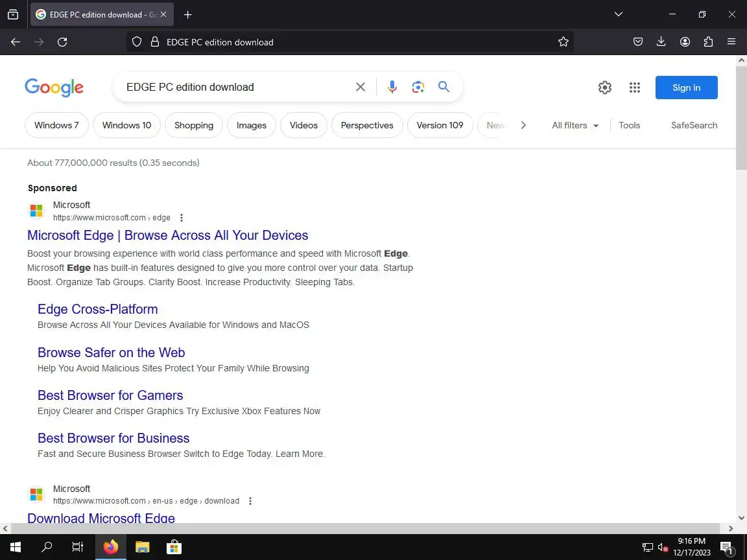Expand the list all tabs chevron
The height and width of the screenshot is (560, 747).
[x=619, y=14]
